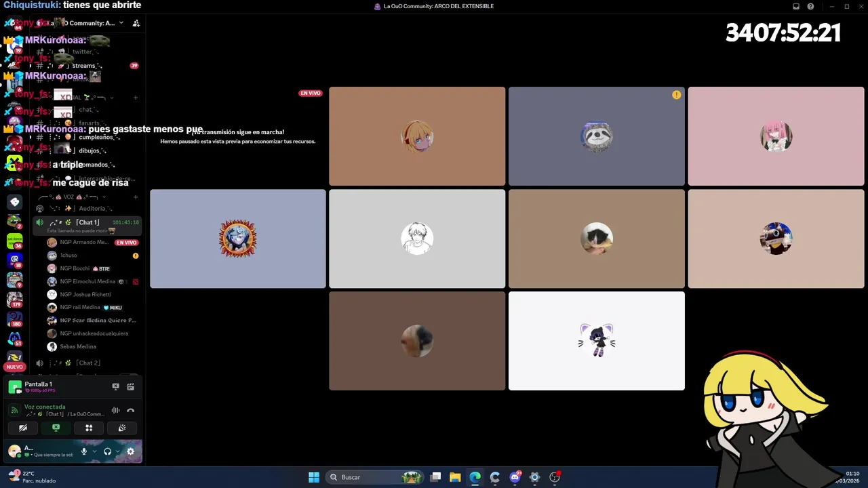
Task: Focus the flame-ring avatar video tile
Action: pos(237,239)
